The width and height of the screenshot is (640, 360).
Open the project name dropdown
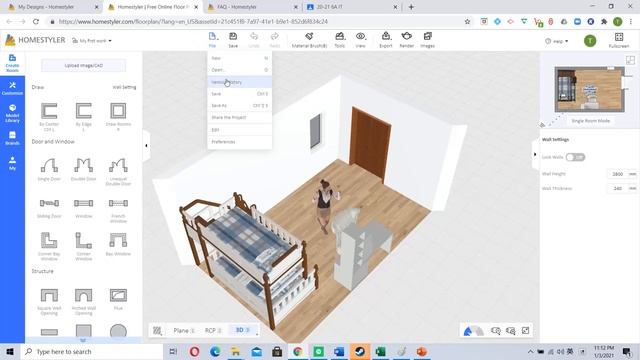point(92,41)
